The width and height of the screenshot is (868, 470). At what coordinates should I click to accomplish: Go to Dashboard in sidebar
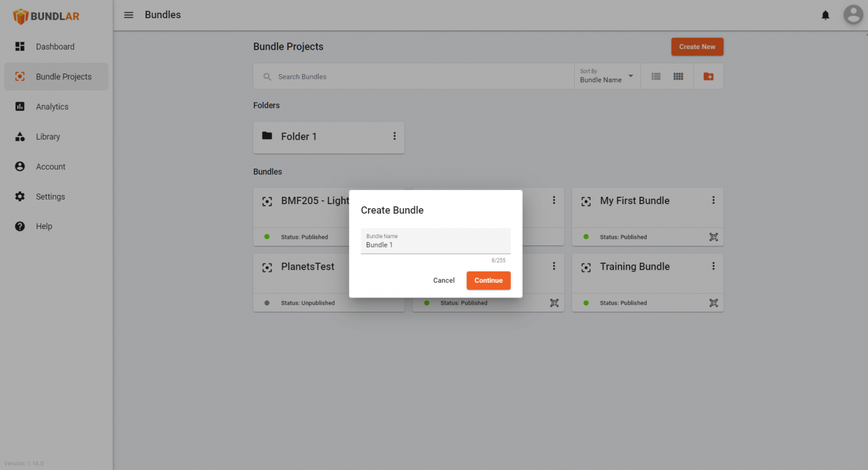coord(56,47)
